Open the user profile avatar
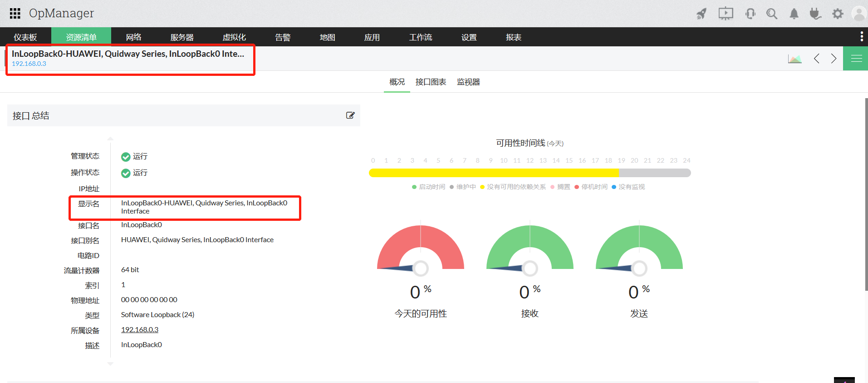Image resolution: width=868 pixels, height=383 pixels. coord(859,14)
